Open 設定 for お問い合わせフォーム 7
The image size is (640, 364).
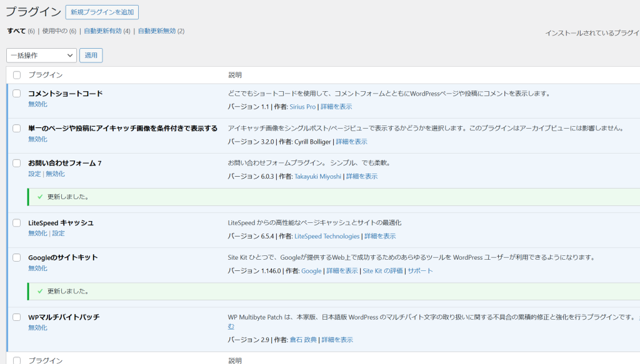pos(34,174)
